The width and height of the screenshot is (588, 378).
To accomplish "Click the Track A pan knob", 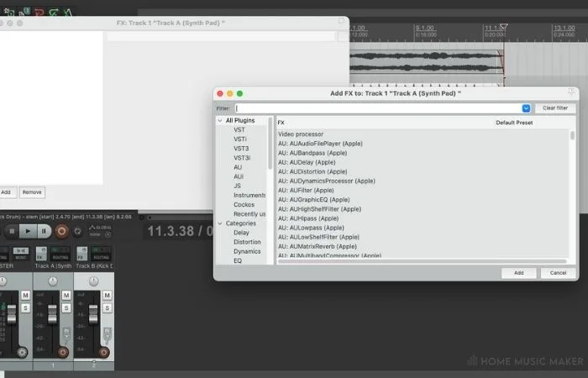I will click(x=53, y=281).
